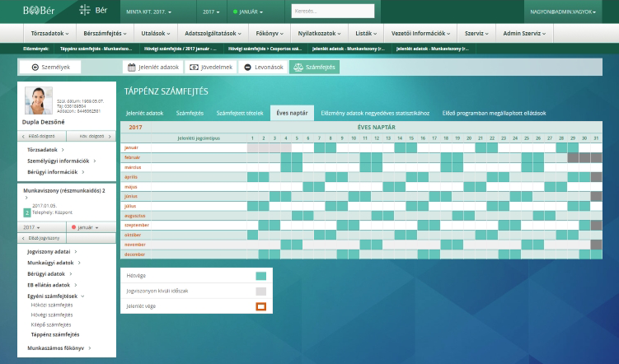This screenshot has width=619, height=364.
Task: Click the Keresés search field
Action: point(333,11)
